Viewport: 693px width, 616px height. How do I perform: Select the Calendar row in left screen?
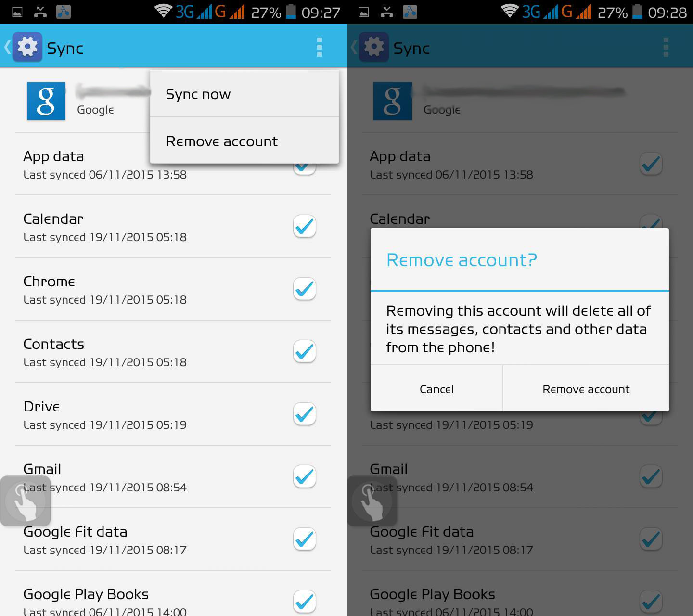[173, 227]
